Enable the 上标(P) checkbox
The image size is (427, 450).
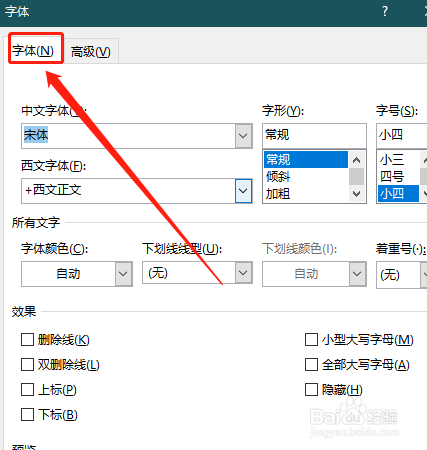point(27,389)
